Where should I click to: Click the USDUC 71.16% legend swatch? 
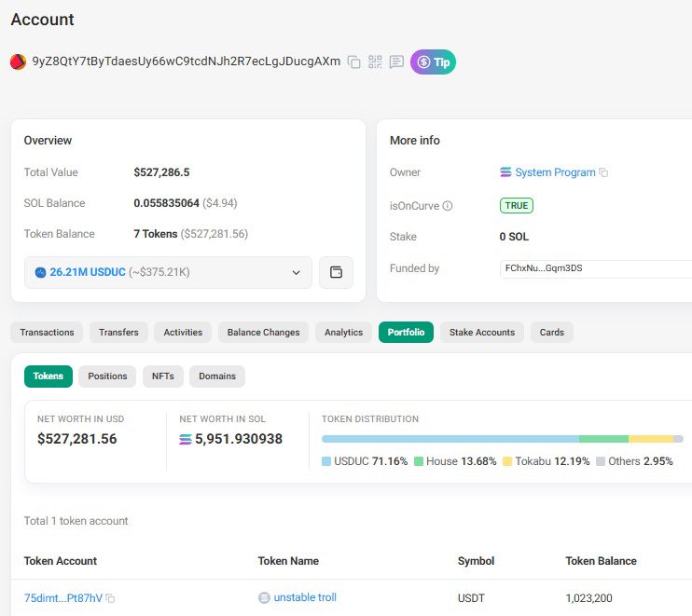pyautogui.click(x=326, y=461)
